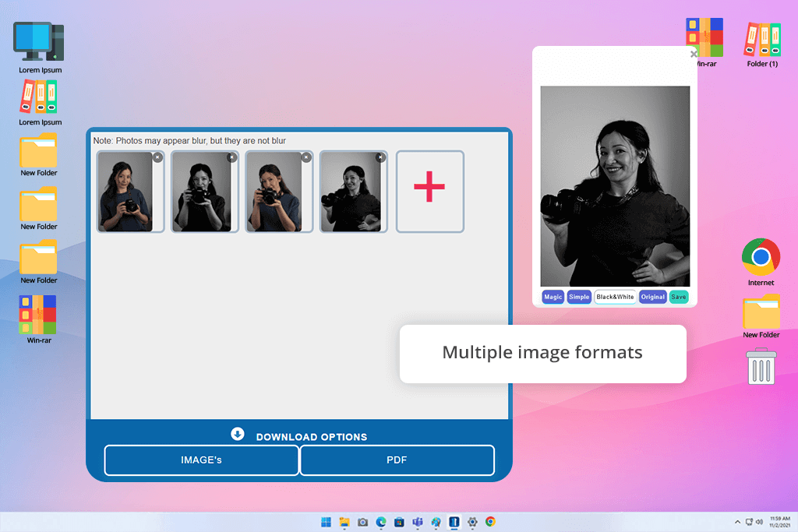Select the second photo thumbnail
Viewport: 798px width, 532px height.
pos(201,192)
